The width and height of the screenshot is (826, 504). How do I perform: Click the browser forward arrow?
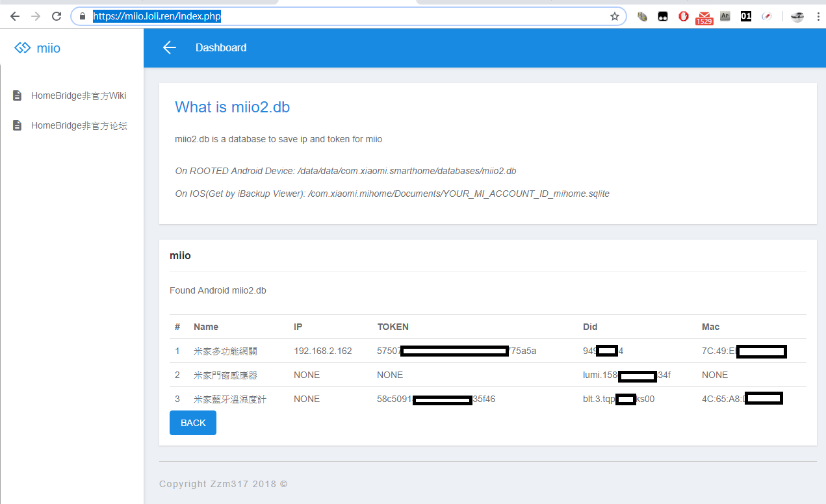36,16
